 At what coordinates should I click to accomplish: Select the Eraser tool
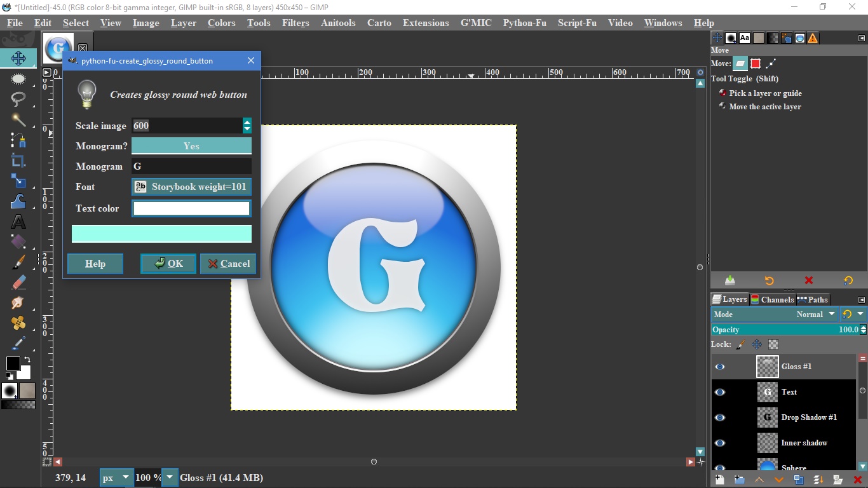coord(18,282)
